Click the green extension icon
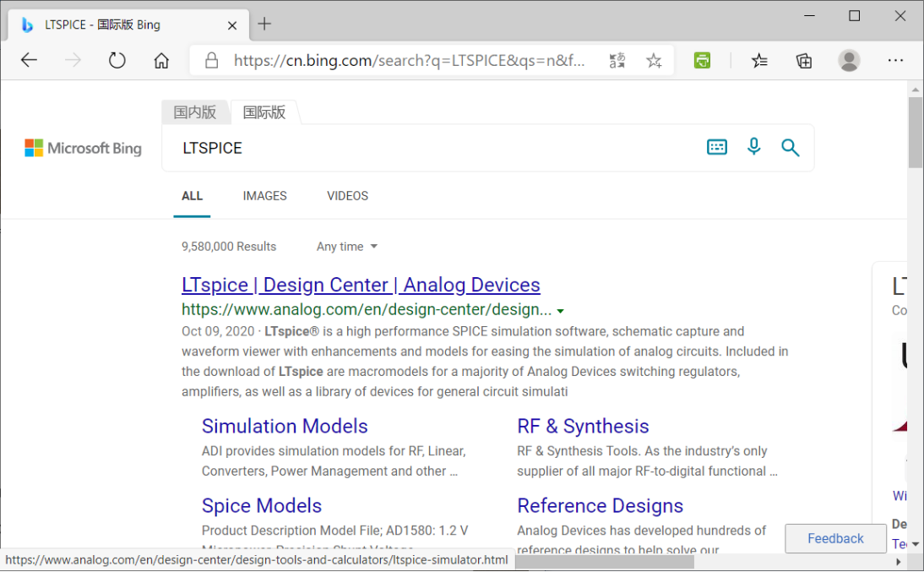This screenshot has width=924, height=572. (x=702, y=60)
